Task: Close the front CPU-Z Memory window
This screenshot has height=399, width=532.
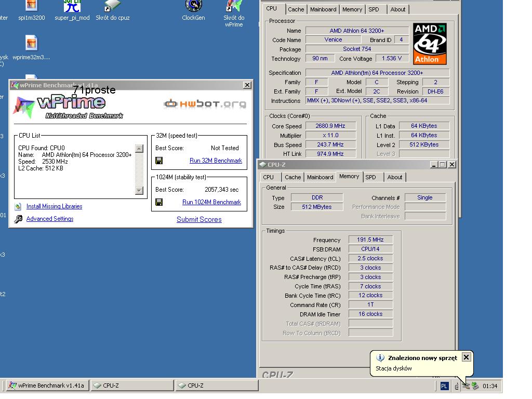Action: coord(452,165)
